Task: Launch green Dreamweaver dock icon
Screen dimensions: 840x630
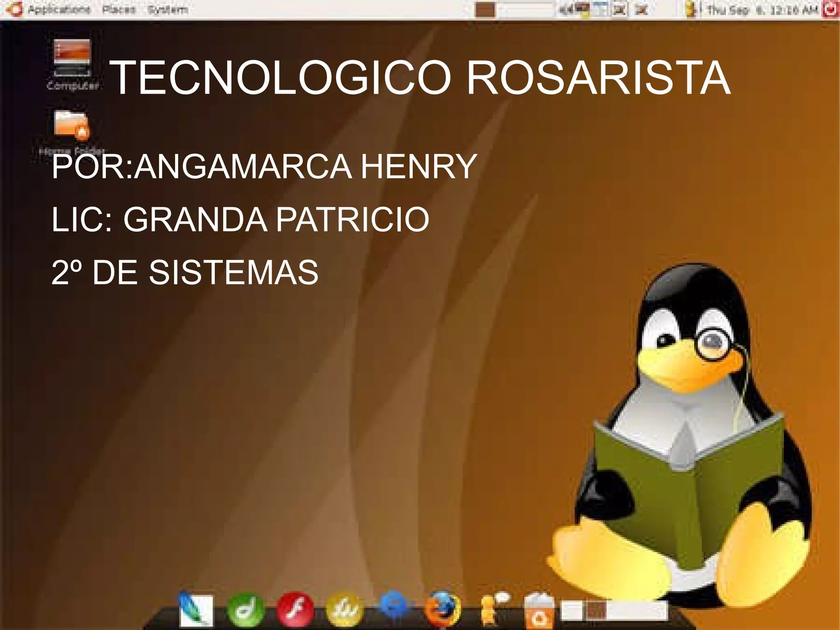Action: pos(245,610)
